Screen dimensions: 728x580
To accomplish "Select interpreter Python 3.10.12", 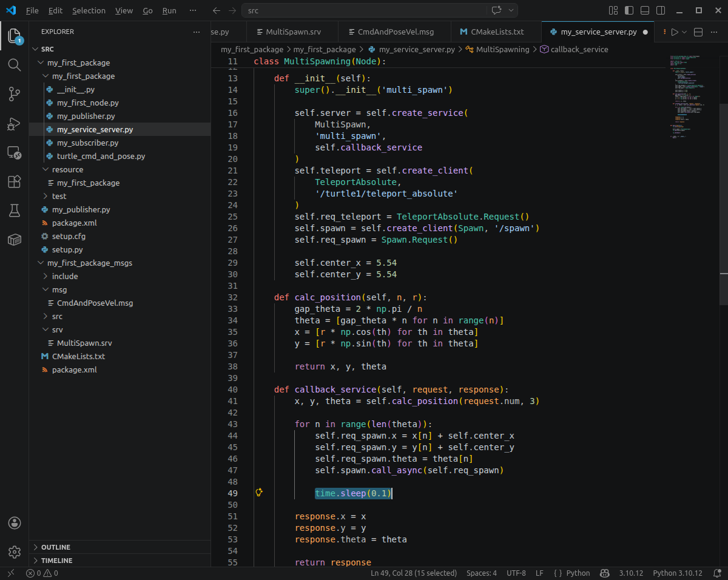I will tap(677, 573).
